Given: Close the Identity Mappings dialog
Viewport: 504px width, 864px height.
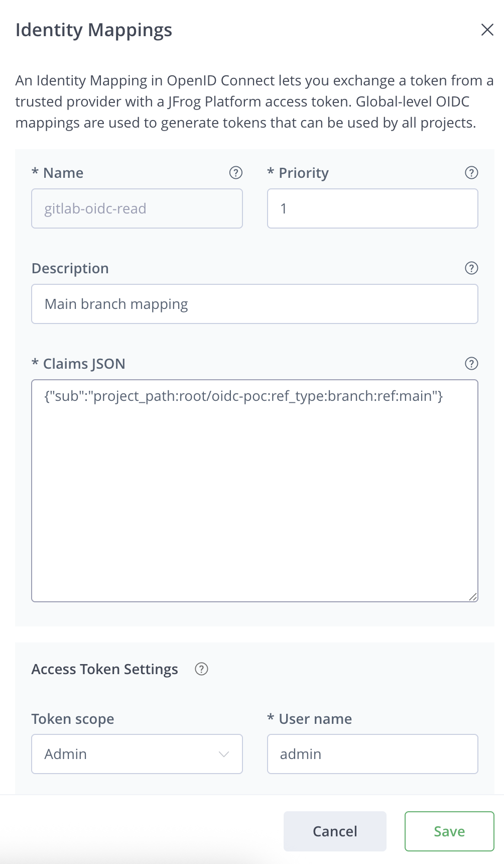Looking at the screenshot, I should coord(487,30).
